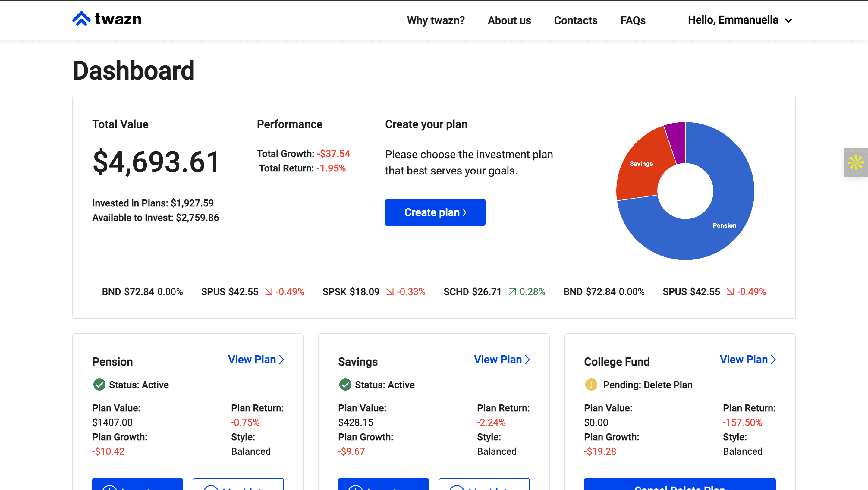Click the twazn logo icon
Image resolution: width=868 pixels, height=490 pixels.
pyautogui.click(x=81, y=19)
